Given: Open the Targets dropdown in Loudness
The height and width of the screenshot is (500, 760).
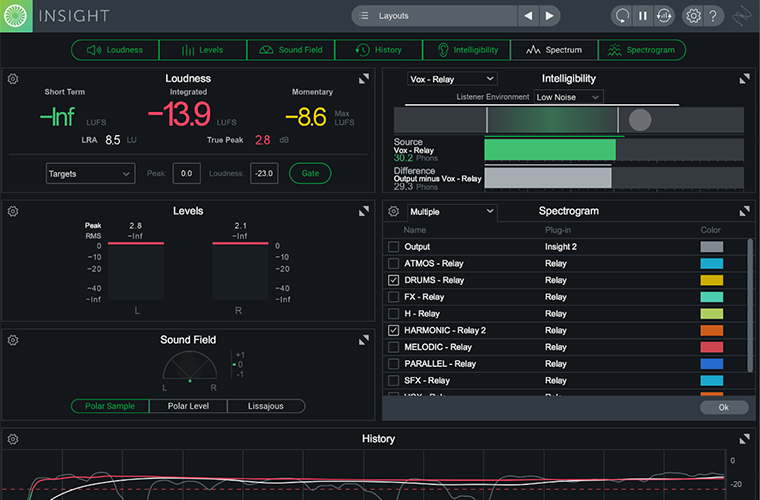Looking at the screenshot, I should click(90, 173).
